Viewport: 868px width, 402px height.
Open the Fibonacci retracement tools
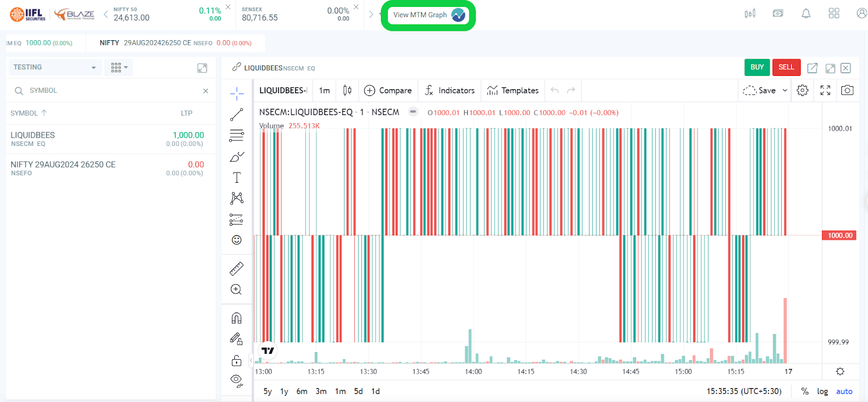point(237,135)
